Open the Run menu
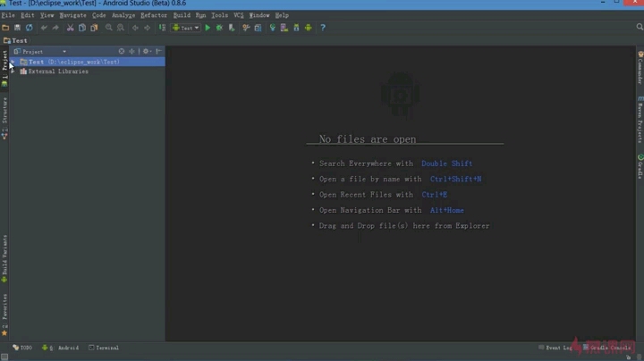The image size is (644, 361). pyautogui.click(x=200, y=15)
